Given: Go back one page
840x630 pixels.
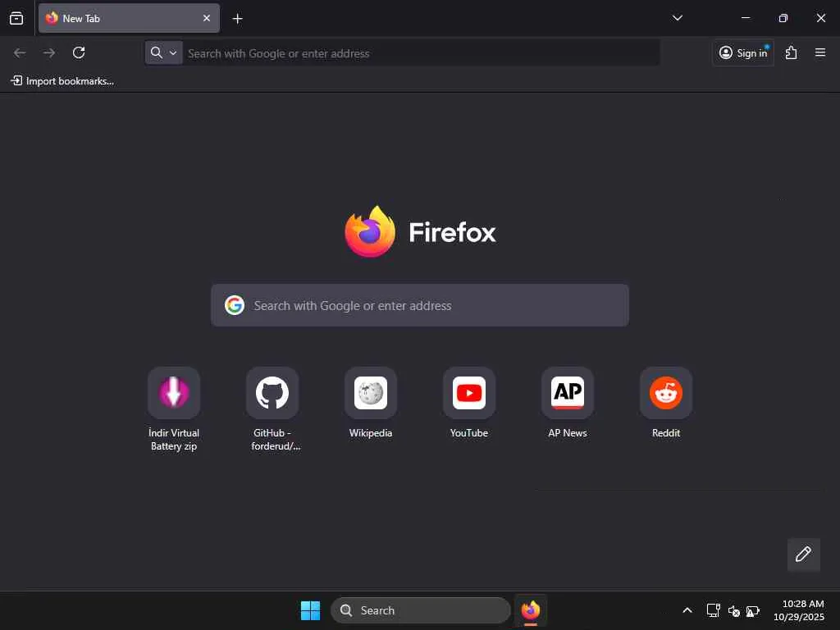Looking at the screenshot, I should pyautogui.click(x=20, y=52).
